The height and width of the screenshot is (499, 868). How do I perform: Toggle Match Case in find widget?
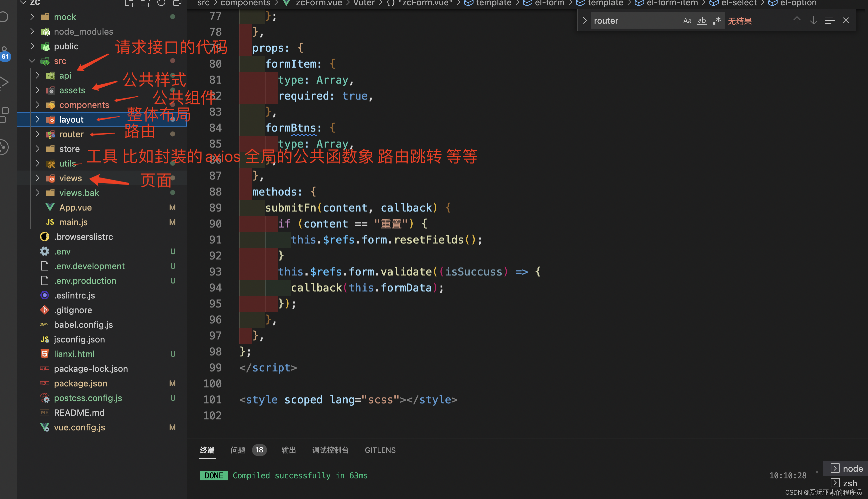687,21
